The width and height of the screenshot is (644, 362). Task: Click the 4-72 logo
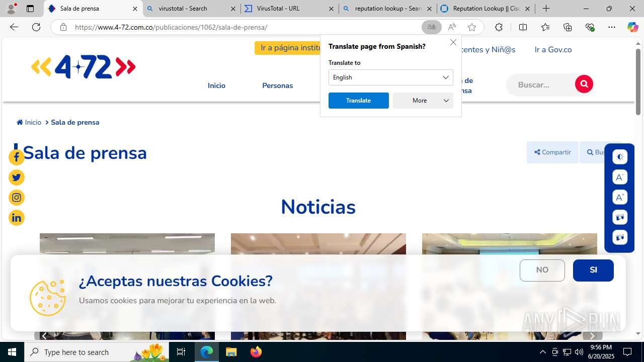(84, 67)
